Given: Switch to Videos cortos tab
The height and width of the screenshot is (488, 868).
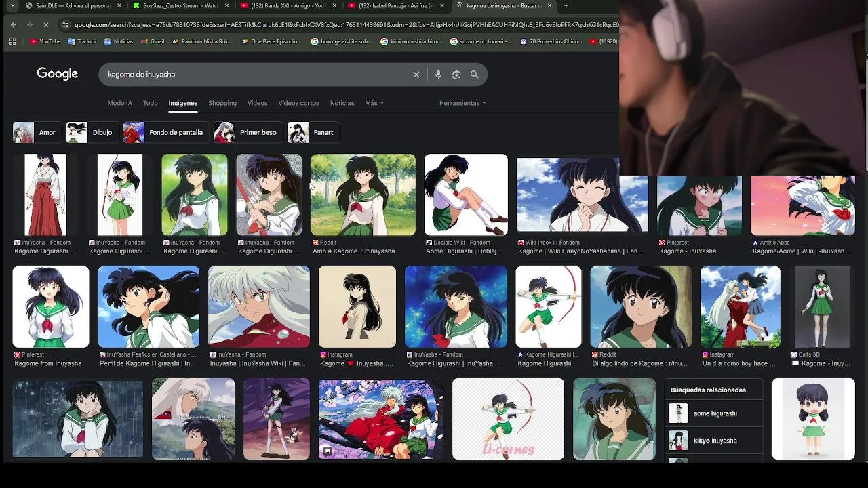Looking at the screenshot, I should click(x=298, y=103).
